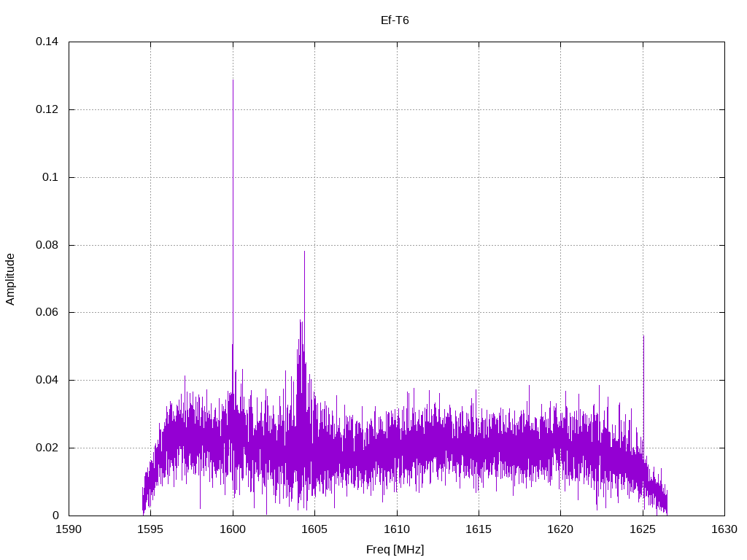The height and width of the screenshot is (560, 747).
Task: Click the 0.04 y-axis tick label
Action: click(47, 380)
